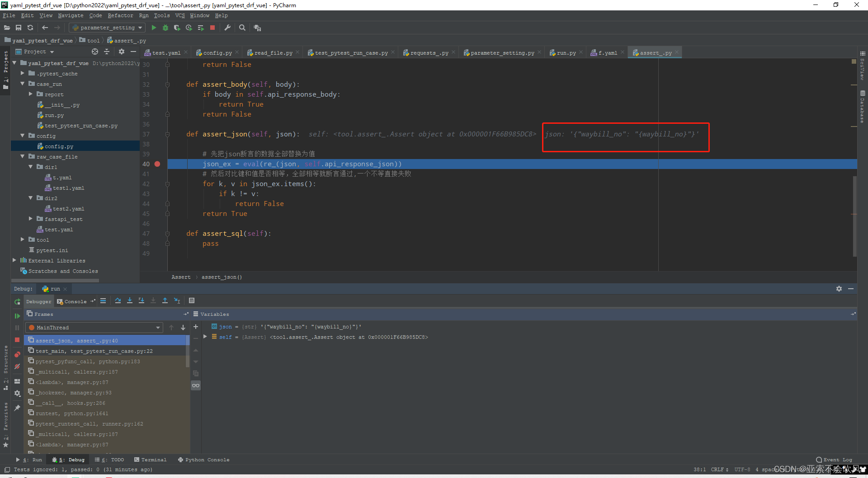Expand the fastapi_test folder
The width and height of the screenshot is (868, 478).
click(x=31, y=219)
